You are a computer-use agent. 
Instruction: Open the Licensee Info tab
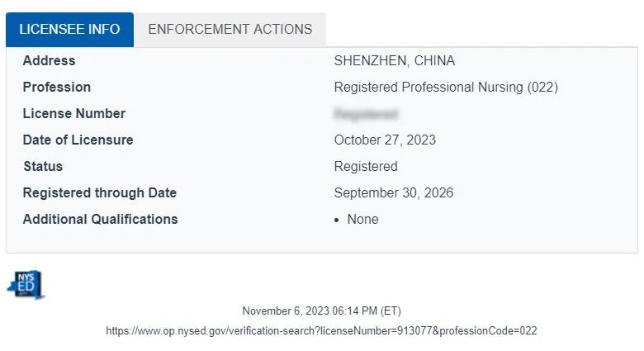[x=69, y=30]
